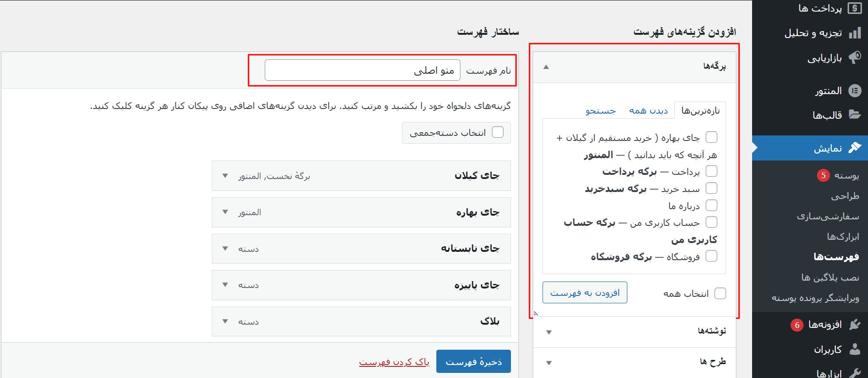The height and width of the screenshot is (378, 868).
Task: Switch to the دیدن همه tab
Action: [648, 110]
